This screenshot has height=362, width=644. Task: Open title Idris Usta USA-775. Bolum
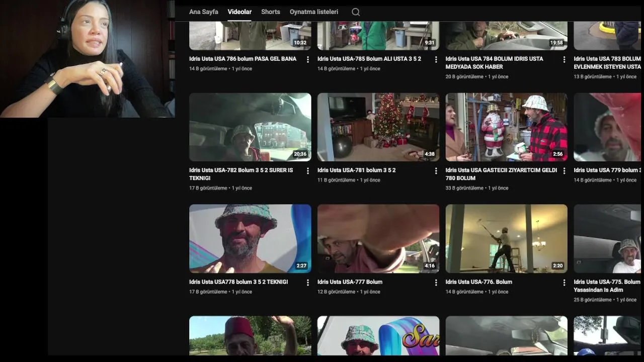[607, 286]
